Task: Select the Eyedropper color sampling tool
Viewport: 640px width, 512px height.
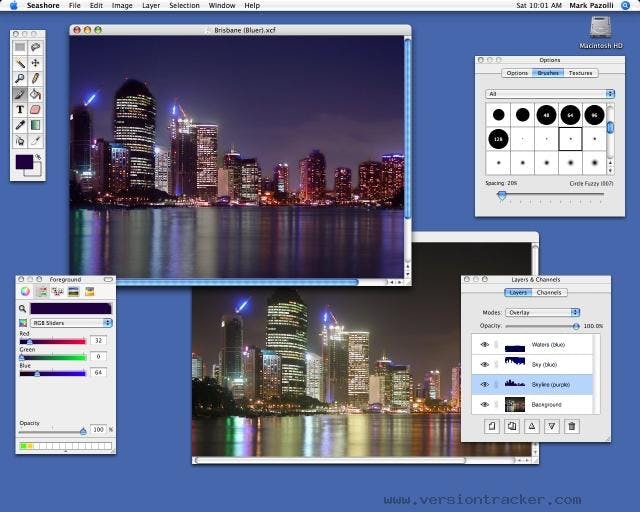Action: [20, 125]
